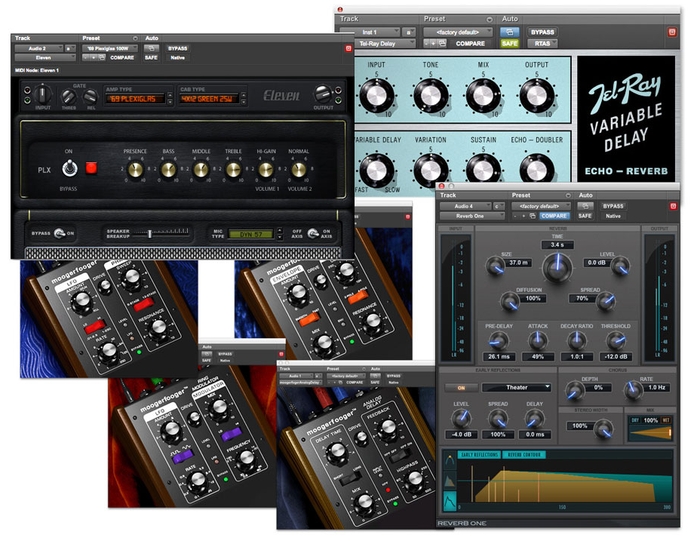The image size is (700, 541).
Task: Click the previous preset minus icon in Tel-Ray window
Action: point(426,44)
